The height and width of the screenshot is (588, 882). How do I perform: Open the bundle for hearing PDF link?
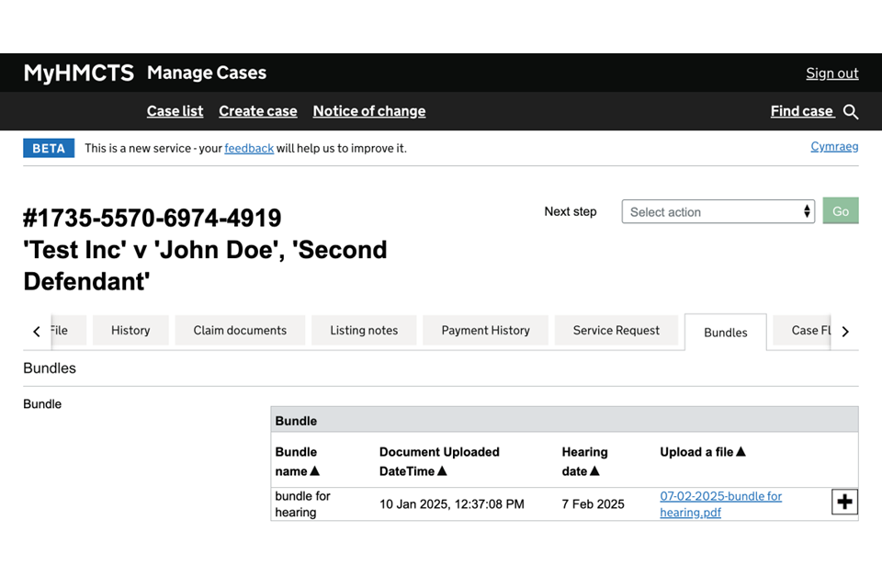(x=720, y=504)
